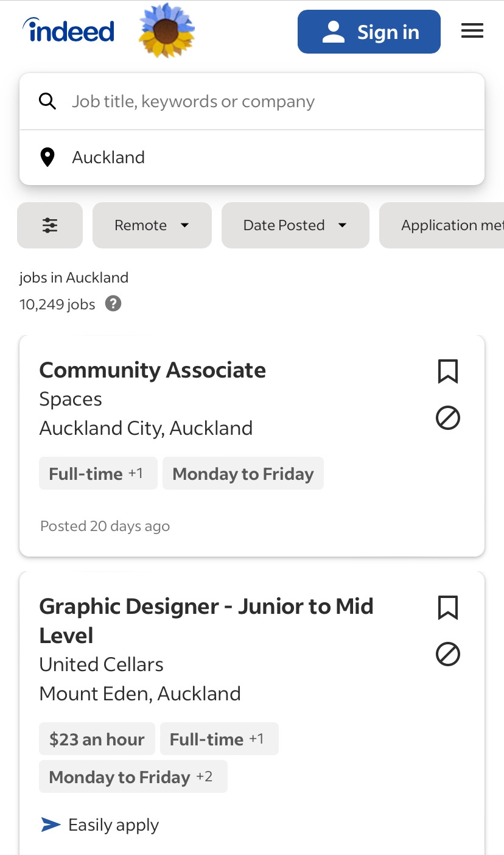
Task: Open the Community Associate job listing
Action: click(x=152, y=370)
